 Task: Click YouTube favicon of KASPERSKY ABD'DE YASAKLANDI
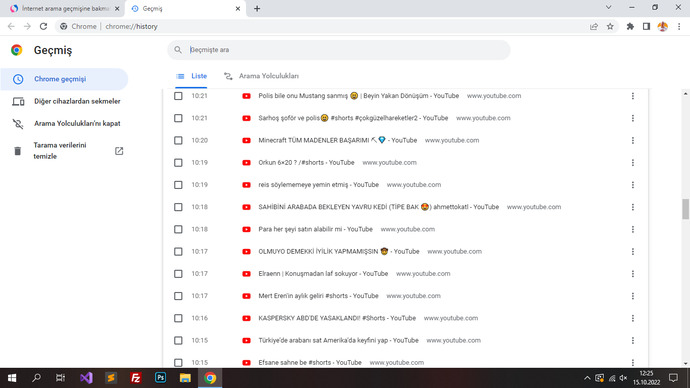tap(246, 318)
